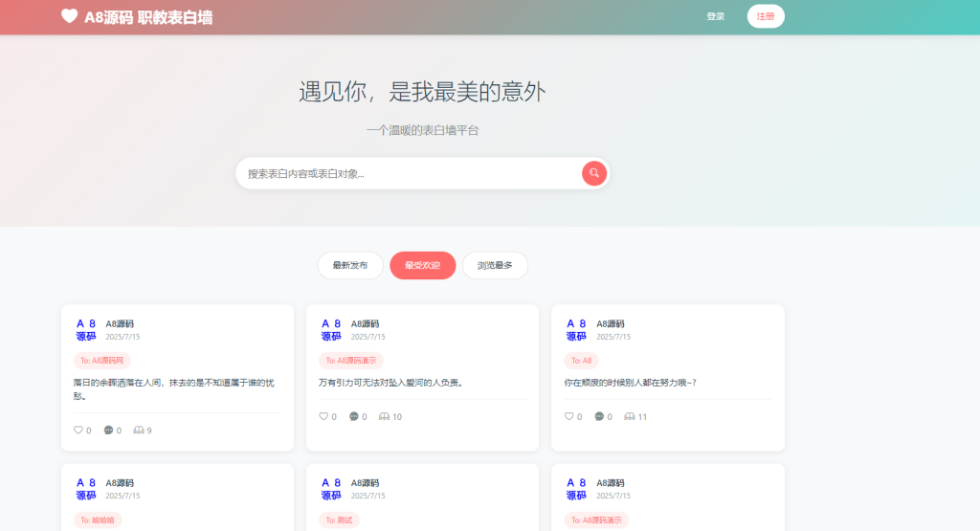
Task: Click date 2025/7/15 on To: A8源码网 card
Action: 122,337
